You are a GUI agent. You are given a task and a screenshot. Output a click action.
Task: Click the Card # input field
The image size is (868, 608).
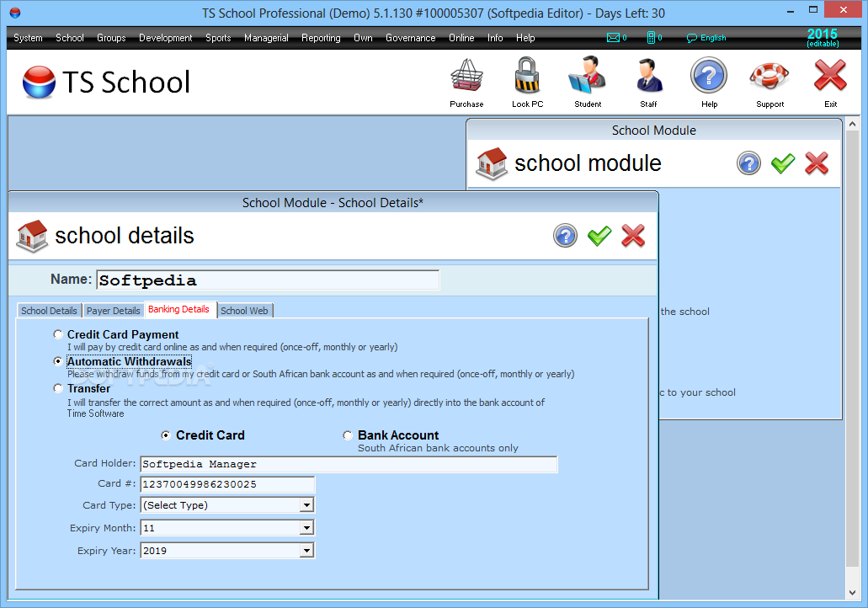227,484
